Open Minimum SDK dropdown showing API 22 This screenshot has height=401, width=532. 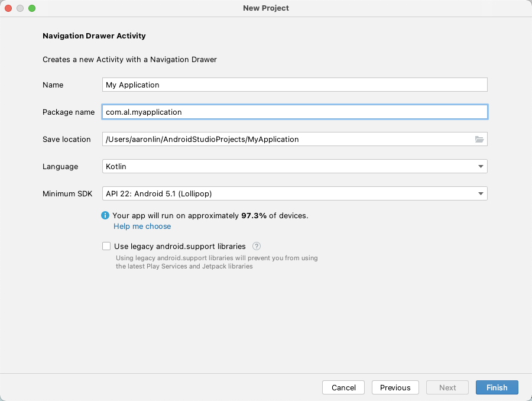point(295,193)
